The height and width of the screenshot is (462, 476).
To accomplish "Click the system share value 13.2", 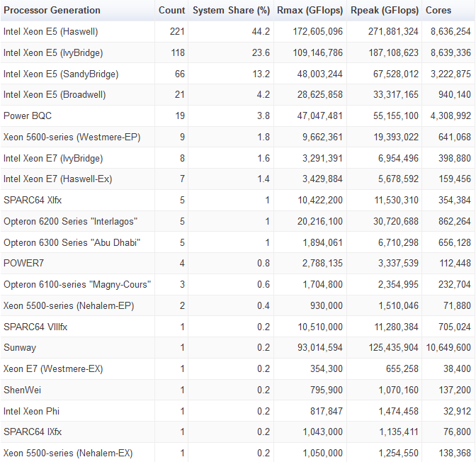I will 261,74.
